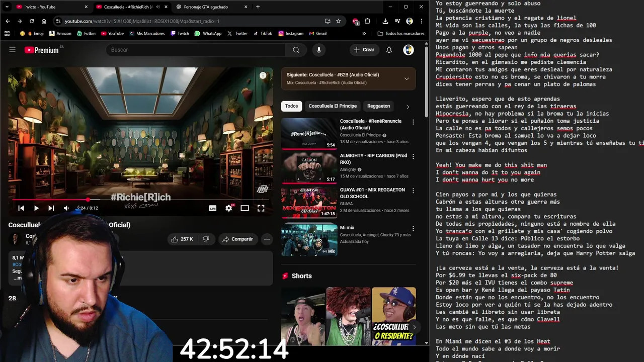Open options for Mi mix

coord(413,229)
